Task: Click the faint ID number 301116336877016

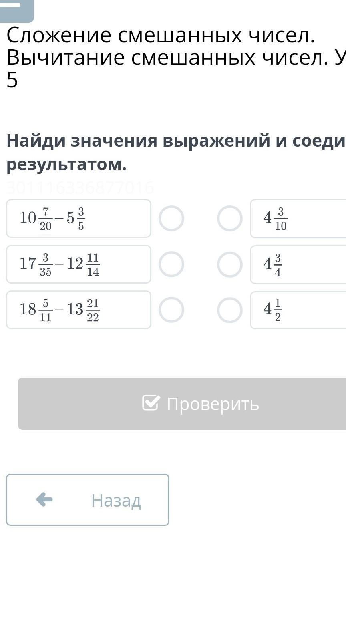Action: tap(80, 187)
